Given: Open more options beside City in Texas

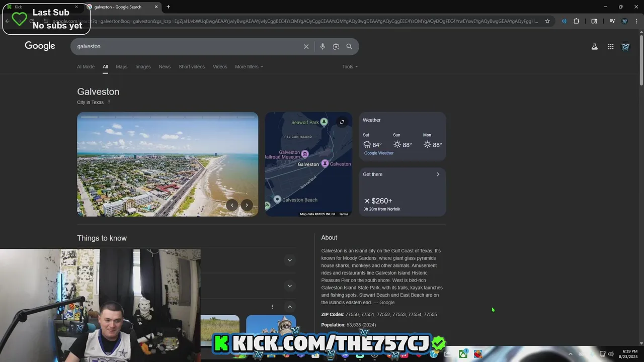Looking at the screenshot, I should [x=109, y=102].
